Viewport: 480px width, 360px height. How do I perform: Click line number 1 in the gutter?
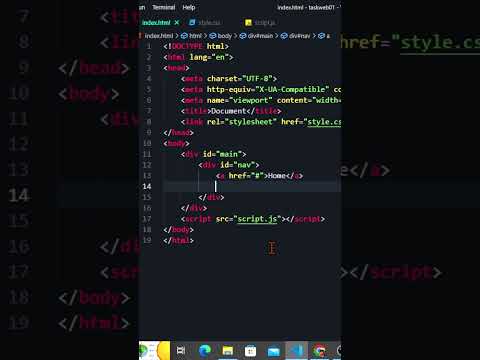(x=149, y=46)
